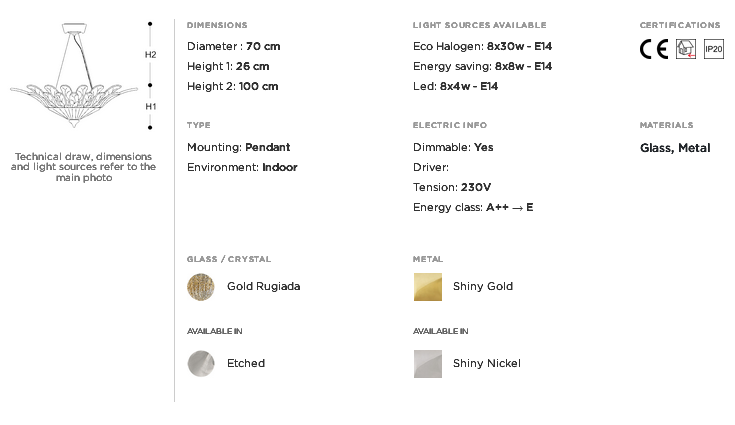This screenshot has height=425, width=735.
Task: Click the Shiny Gold label text
Action: (x=483, y=286)
